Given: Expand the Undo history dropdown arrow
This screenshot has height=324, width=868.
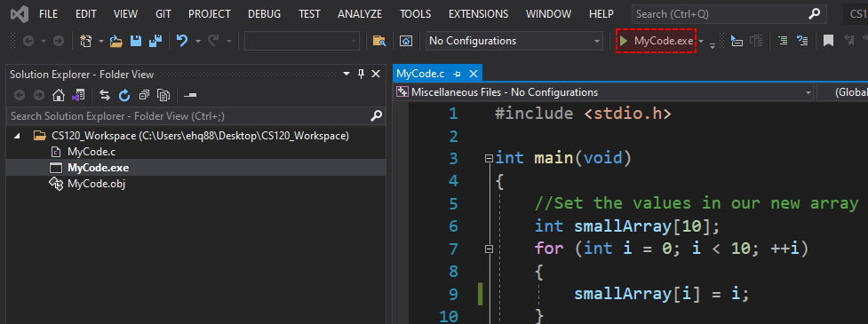Looking at the screenshot, I should pyautogui.click(x=197, y=41).
